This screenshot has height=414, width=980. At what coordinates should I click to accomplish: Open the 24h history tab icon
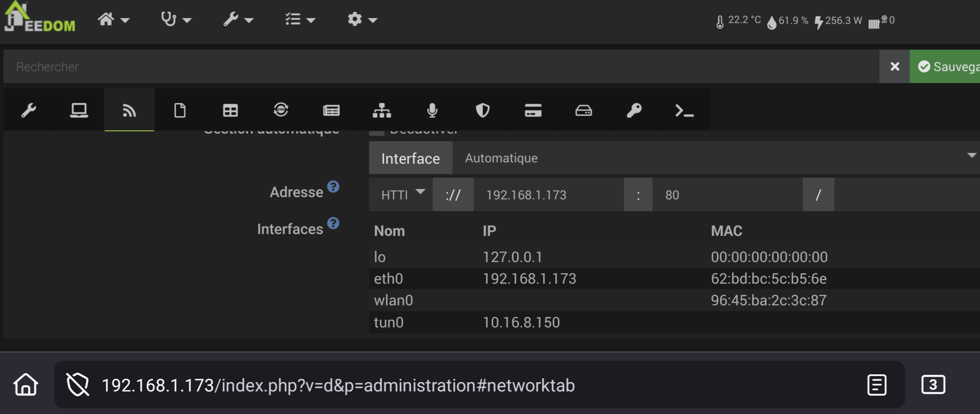pyautogui.click(x=281, y=110)
